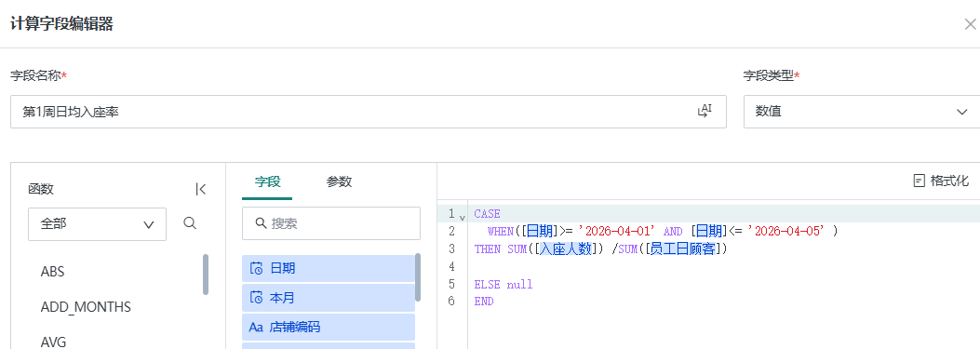This screenshot has height=349, width=980.
Task: Click the calendar icon beside 本月 field
Action: (256, 298)
